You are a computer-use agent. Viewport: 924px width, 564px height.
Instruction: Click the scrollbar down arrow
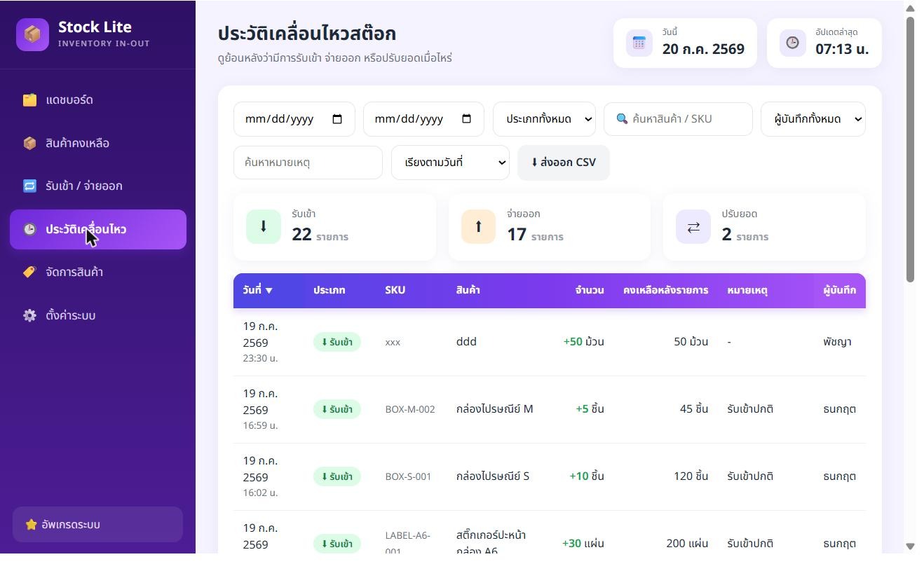click(x=910, y=546)
